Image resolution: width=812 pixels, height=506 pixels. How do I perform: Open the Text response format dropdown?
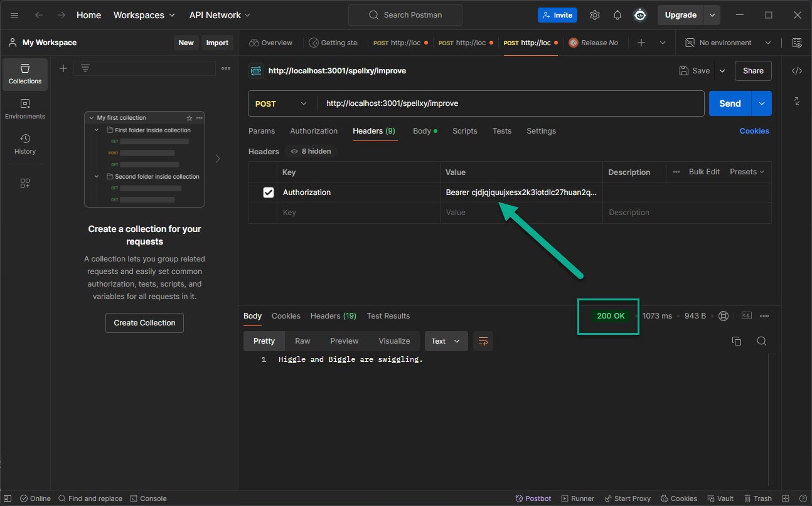tap(446, 341)
